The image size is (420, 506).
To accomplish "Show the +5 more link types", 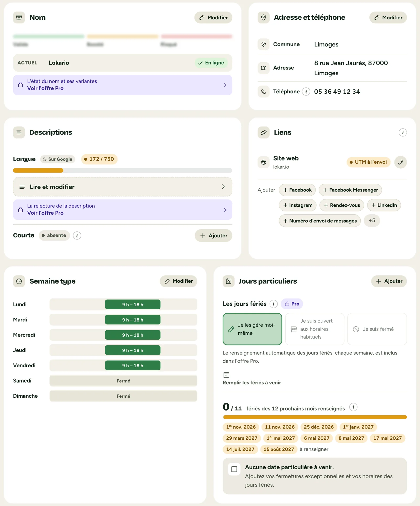I will coord(372,221).
